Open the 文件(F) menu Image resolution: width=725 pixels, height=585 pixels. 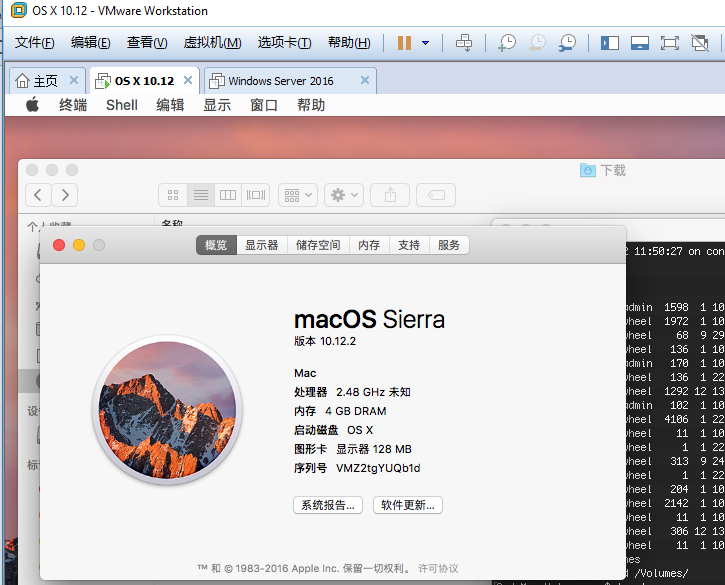pyautogui.click(x=35, y=43)
